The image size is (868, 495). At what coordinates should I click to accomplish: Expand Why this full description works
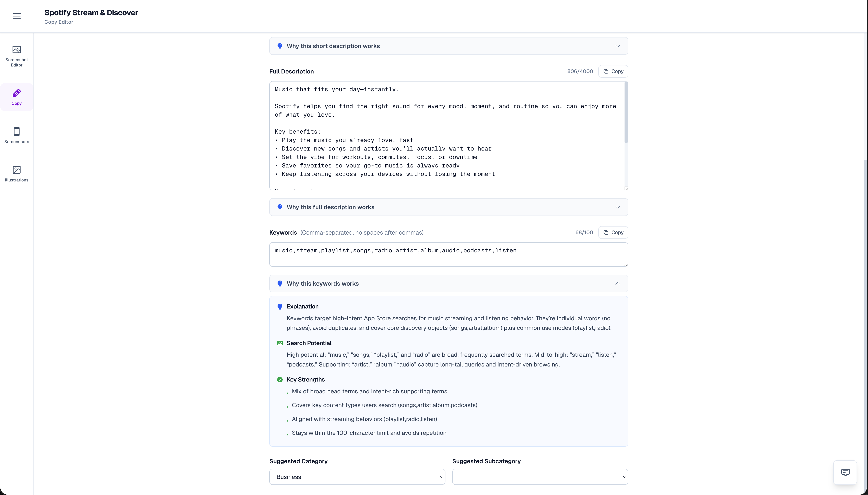[x=449, y=207]
